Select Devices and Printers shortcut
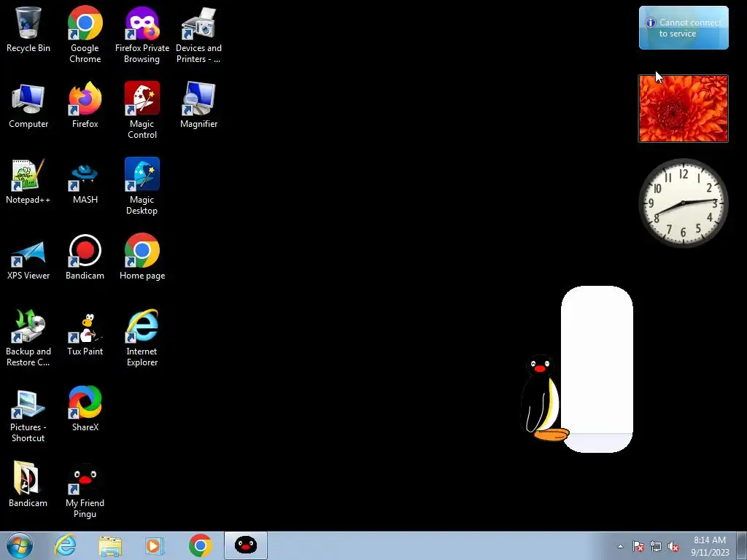747x560 pixels. tap(198, 34)
